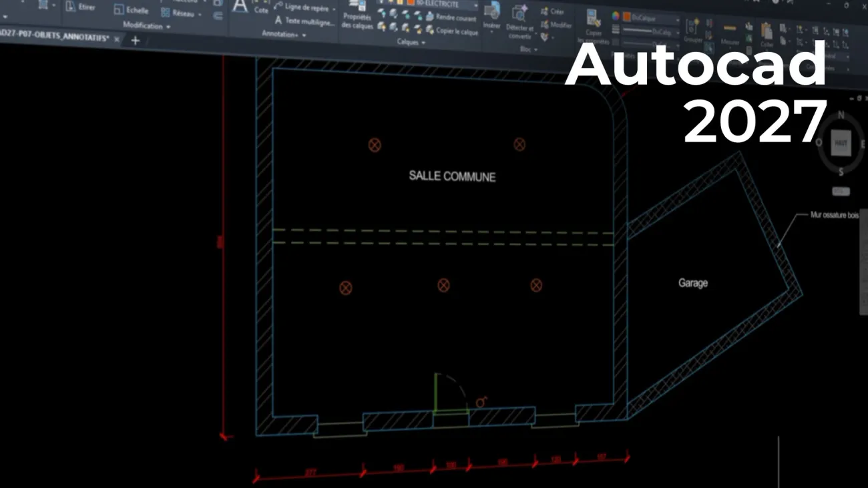Click S on the ViewCube compass
The height and width of the screenshot is (488, 868).
(841, 172)
